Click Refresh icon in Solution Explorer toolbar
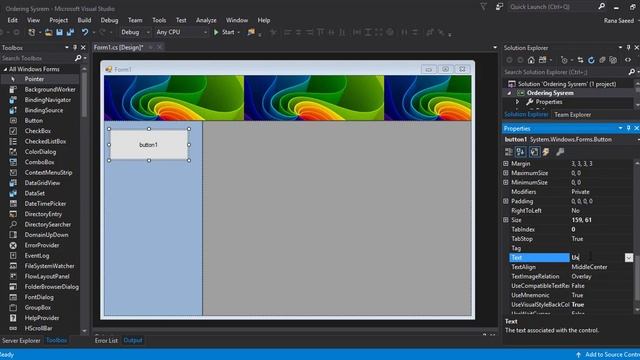This screenshot has height=360, width=640. click(591, 60)
